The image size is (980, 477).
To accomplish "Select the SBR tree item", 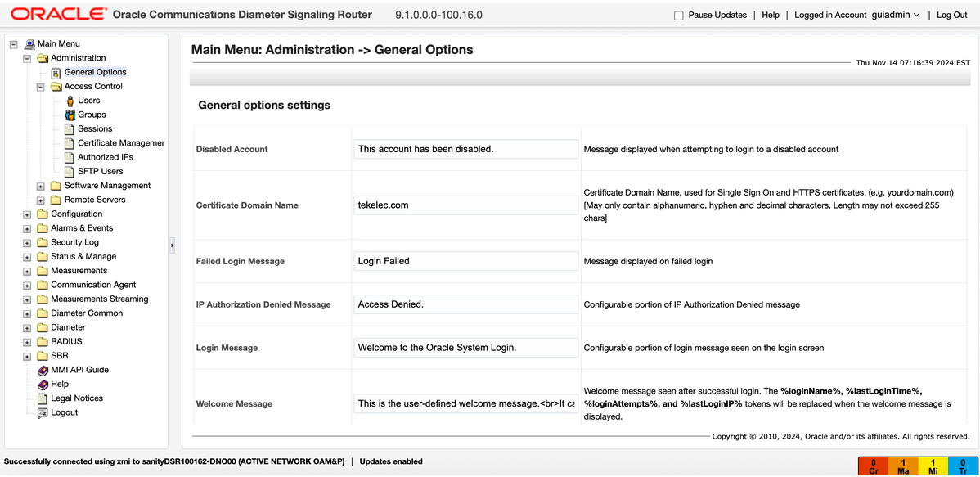I will point(60,356).
